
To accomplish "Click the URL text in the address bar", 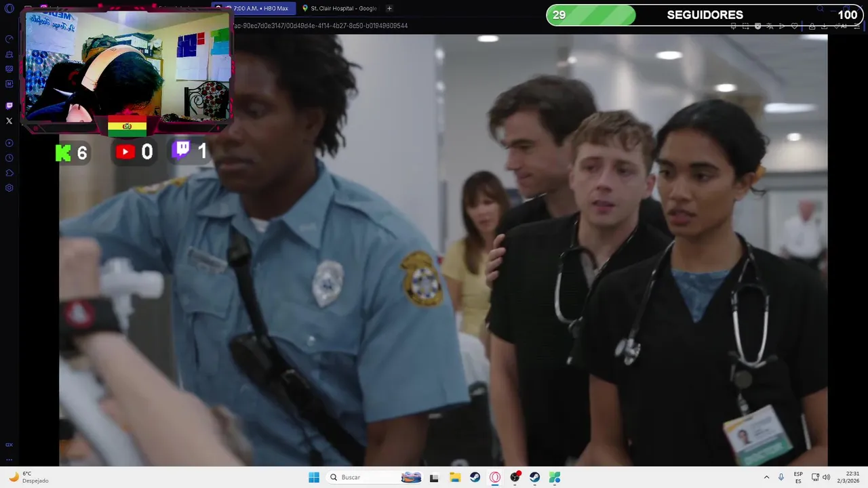I will coord(320,26).
